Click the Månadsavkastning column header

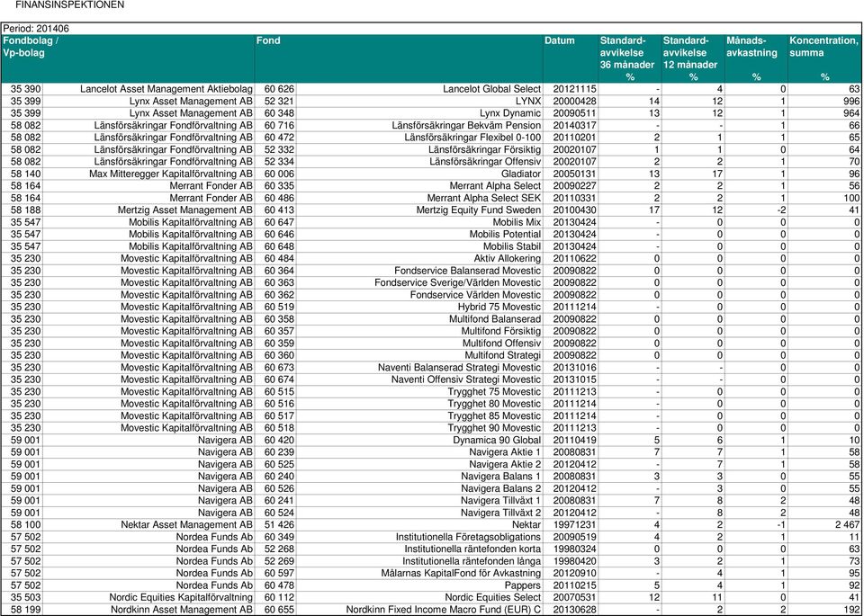pyautogui.click(x=756, y=58)
